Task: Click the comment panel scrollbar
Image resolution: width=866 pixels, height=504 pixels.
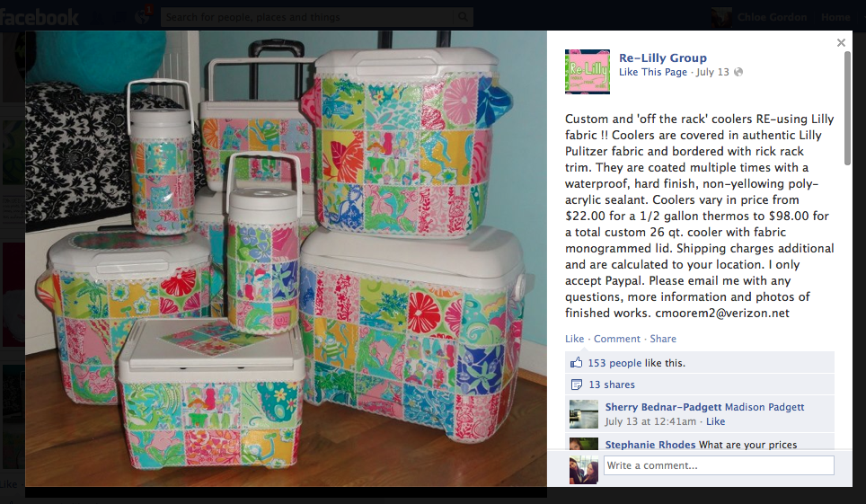Action: pyautogui.click(x=847, y=108)
